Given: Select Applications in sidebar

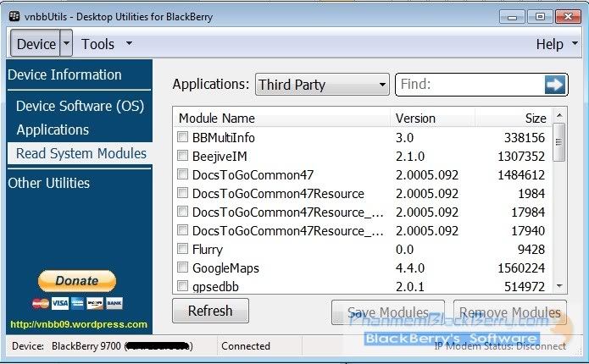Looking at the screenshot, I should point(53,130).
